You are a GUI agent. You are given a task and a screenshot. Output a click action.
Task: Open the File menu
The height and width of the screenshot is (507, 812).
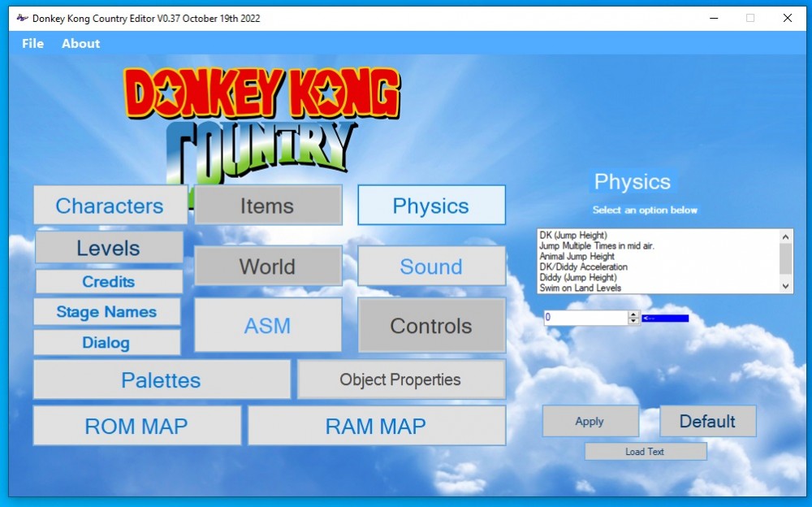pyautogui.click(x=33, y=44)
